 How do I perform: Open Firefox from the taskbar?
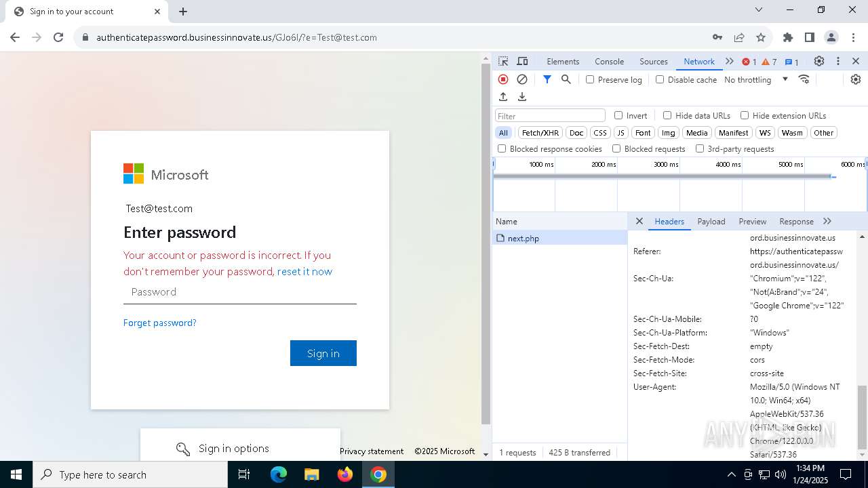(x=345, y=474)
